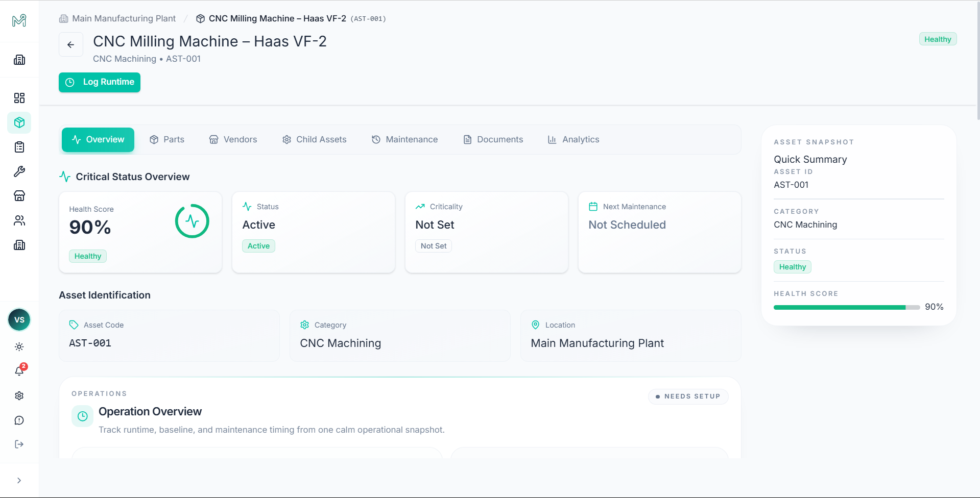This screenshot has width=980, height=498.
Task: Open the dashboard grid icon in sidebar
Action: [x=19, y=98]
